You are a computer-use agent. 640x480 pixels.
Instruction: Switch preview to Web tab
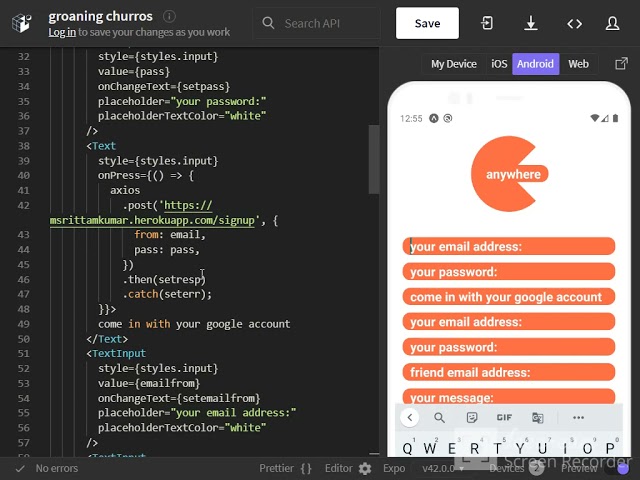click(578, 64)
